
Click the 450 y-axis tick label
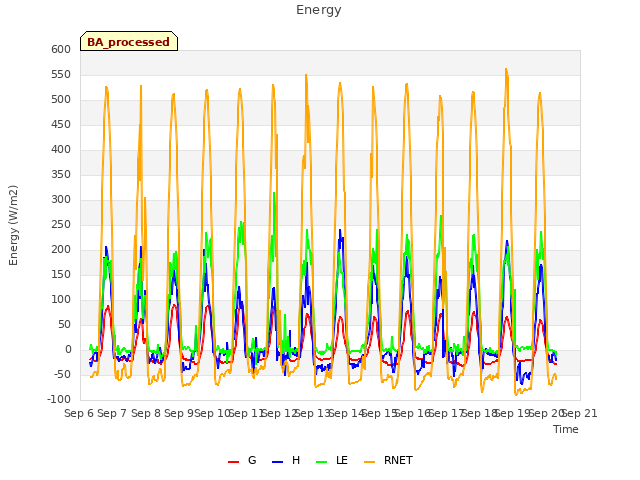click(61, 124)
